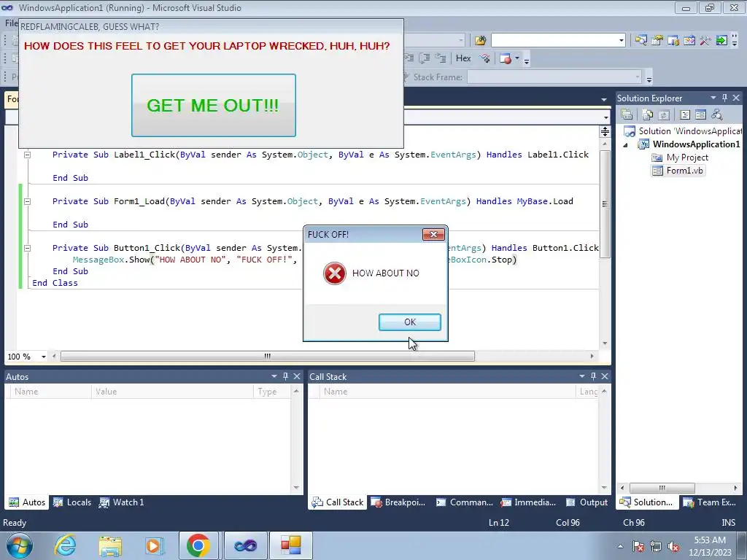Click Show All Files in Solution Explorer
747x560 pixels.
[648, 114]
